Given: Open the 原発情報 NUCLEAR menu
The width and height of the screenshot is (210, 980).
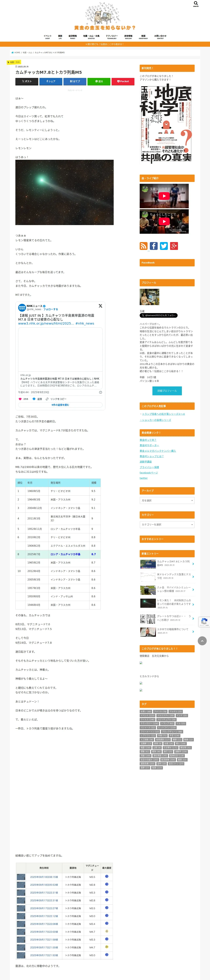Looking at the screenshot, I should pyautogui.click(x=128, y=37).
